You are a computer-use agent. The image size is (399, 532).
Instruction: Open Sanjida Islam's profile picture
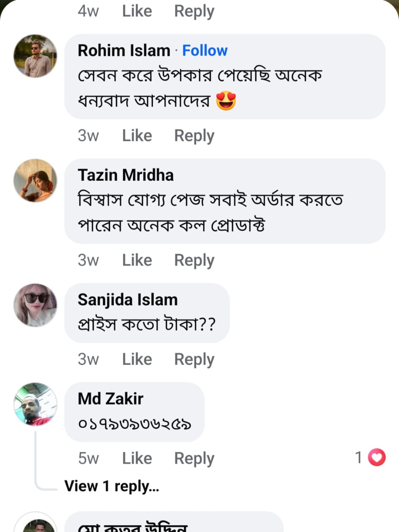click(35, 305)
